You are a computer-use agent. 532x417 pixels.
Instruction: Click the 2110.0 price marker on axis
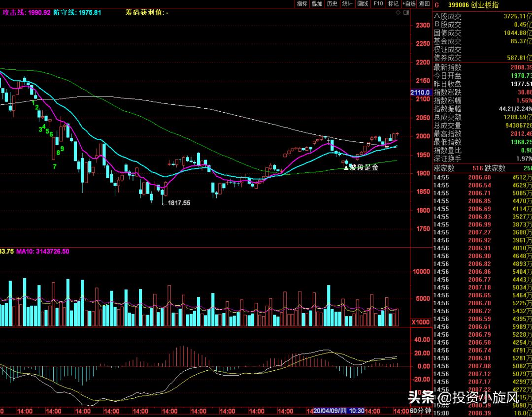point(421,93)
